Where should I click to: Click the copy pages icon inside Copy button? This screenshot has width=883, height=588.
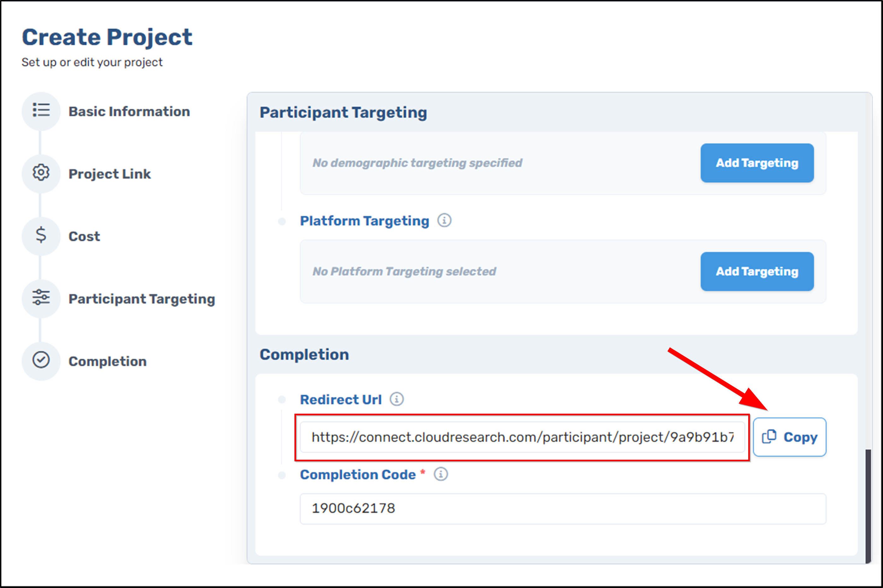[x=769, y=436]
